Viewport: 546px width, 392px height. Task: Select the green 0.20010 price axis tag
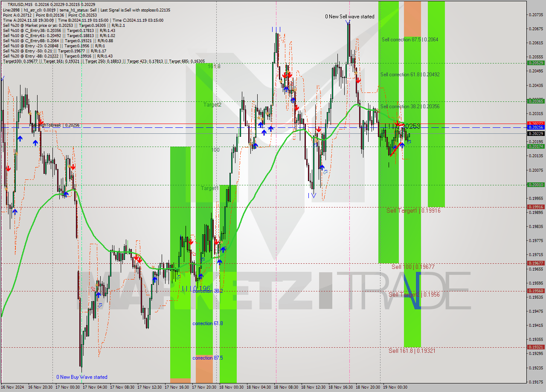click(x=536, y=184)
